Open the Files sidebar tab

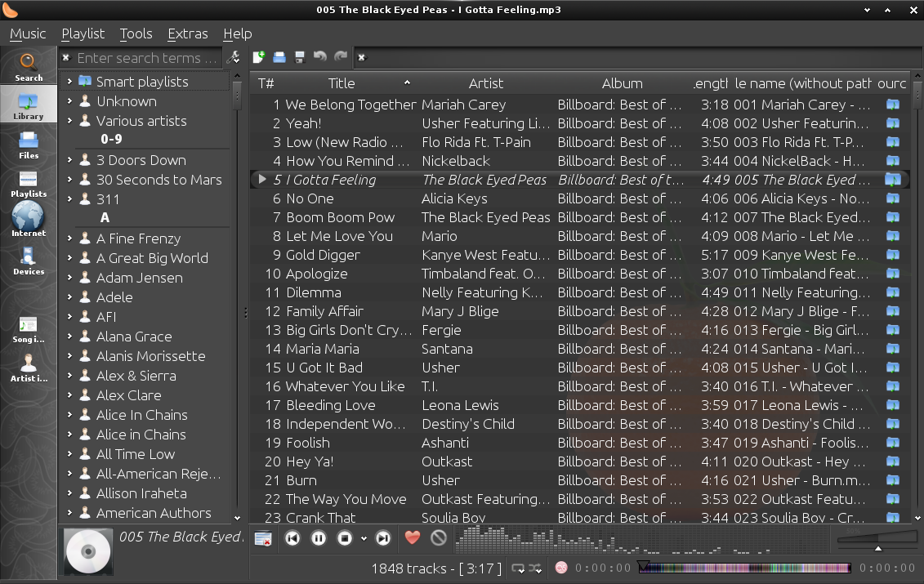[29, 145]
